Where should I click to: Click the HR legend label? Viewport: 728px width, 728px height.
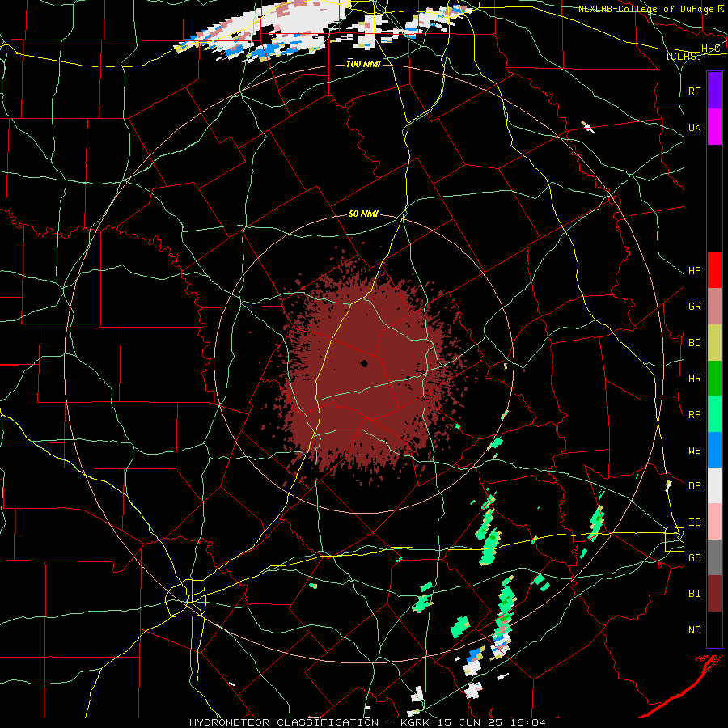(694, 379)
